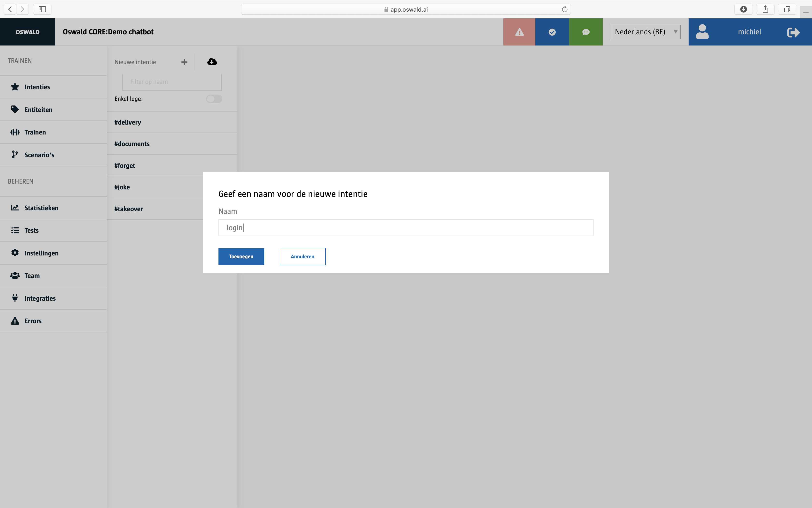Click the plus icon for Nieuwe intentie
The height and width of the screenshot is (508, 812).
coord(184,62)
